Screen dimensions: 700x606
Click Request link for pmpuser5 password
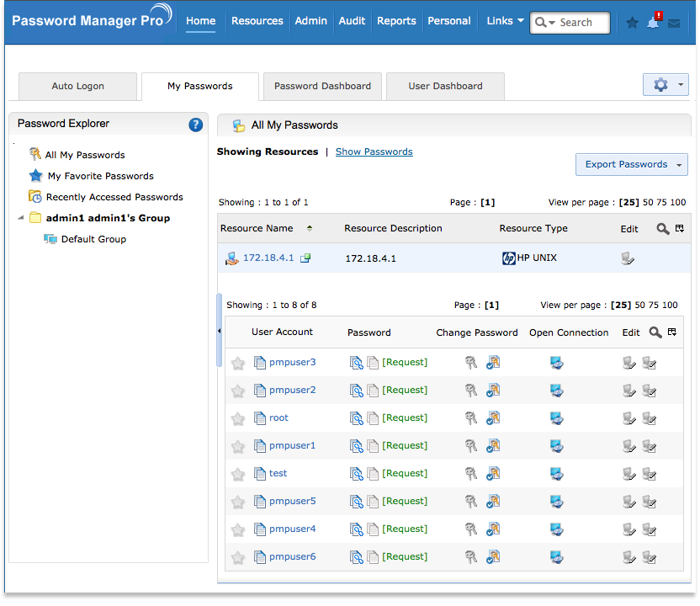pyautogui.click(x=405, y=502)
